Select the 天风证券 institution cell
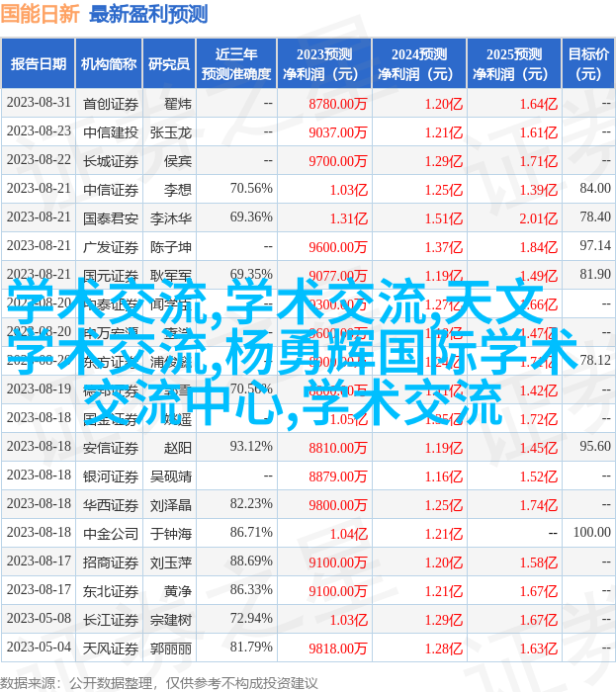This screenshot has height=692, width=616. point(111,649)
